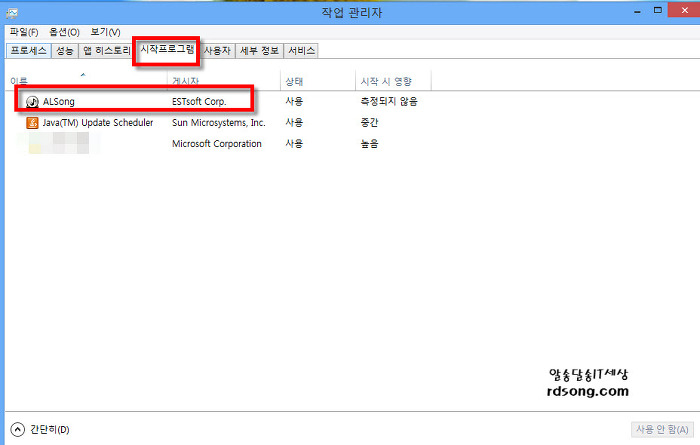The width and height of the screenshot is (700, 445).
Task: Click the 사용 안 함 button
Action: point(660,429)
